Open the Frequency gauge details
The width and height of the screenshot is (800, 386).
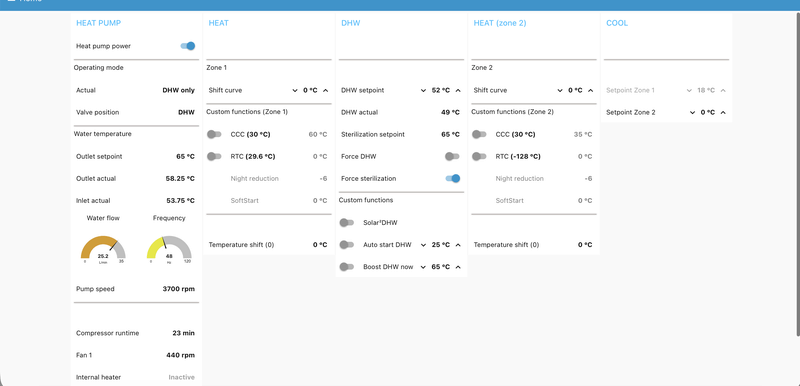pos(169,250)
